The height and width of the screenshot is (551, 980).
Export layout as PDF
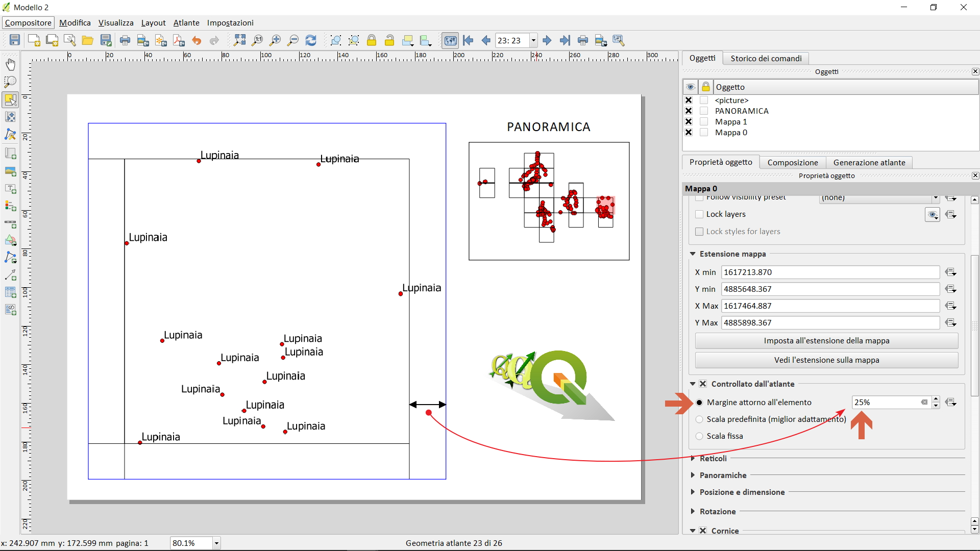(179, 40)
